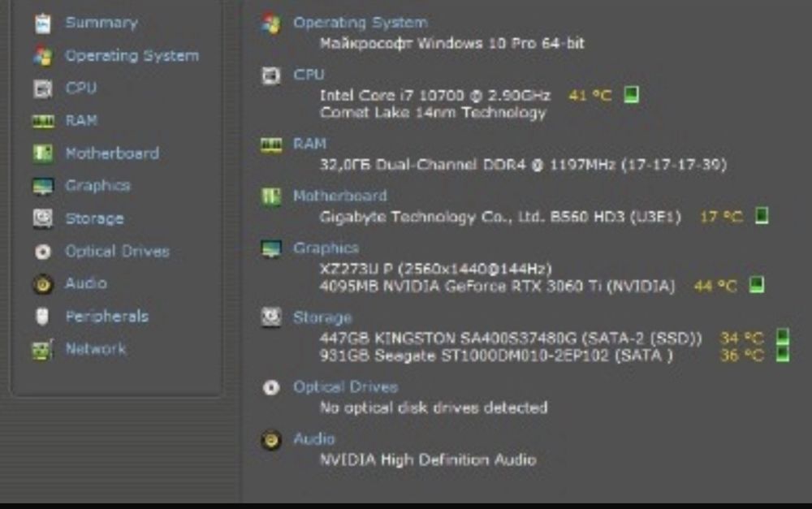
Task: Follow the Storage heading link in summary
Action: pyautogui.click(x=322, y=317)
